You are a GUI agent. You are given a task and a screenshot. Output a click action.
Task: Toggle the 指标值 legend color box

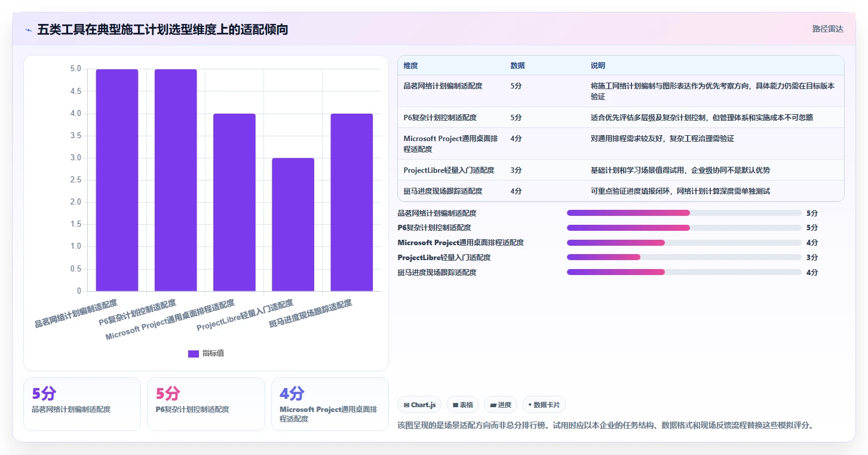click(x=193, y=353)
